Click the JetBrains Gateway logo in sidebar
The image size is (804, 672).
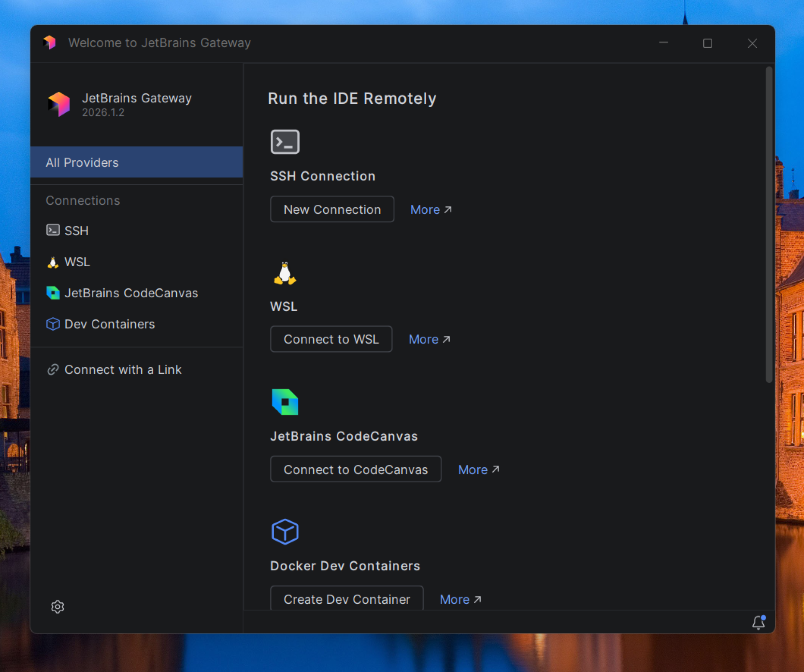[59, 104]
